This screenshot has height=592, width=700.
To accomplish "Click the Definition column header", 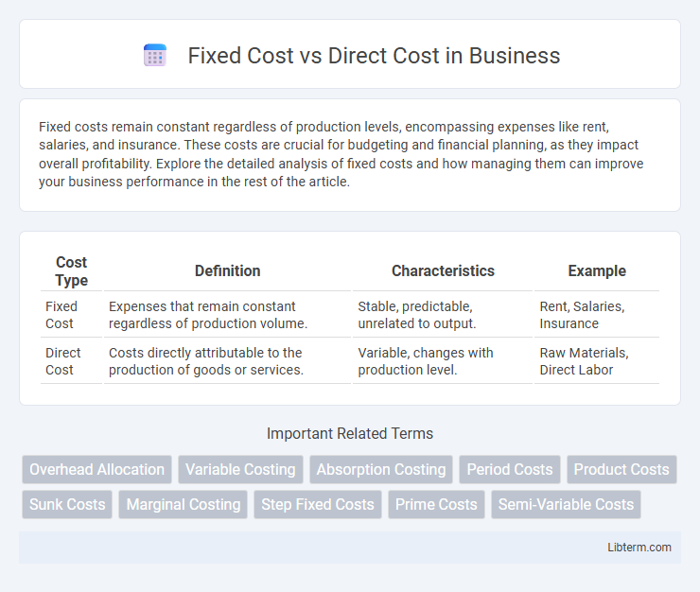I will click(x=227, y=271).
